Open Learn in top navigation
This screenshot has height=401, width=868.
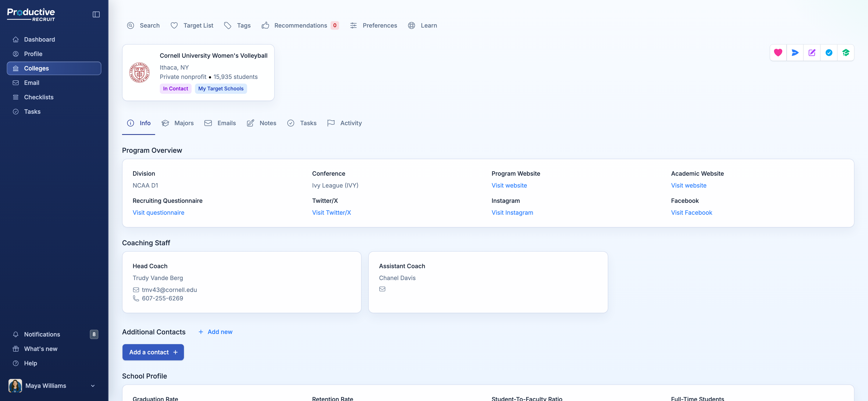click(422, 25)
